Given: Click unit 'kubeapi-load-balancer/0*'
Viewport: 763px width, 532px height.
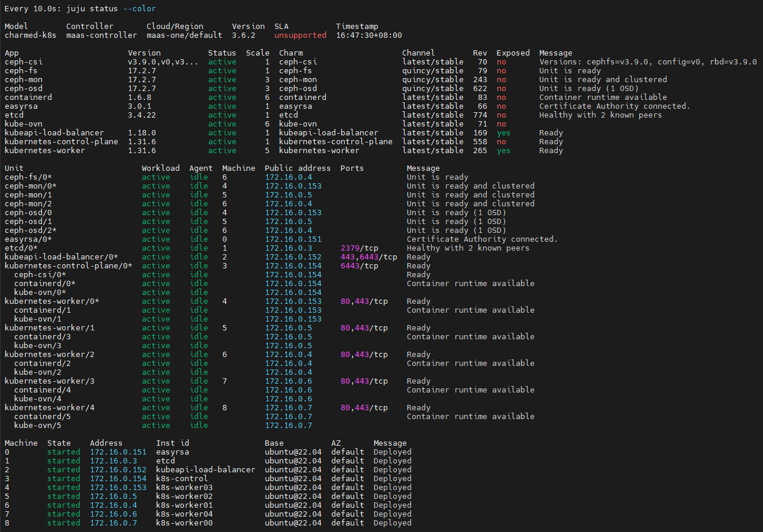Looking at the screenshot, I should click(62, 257).
